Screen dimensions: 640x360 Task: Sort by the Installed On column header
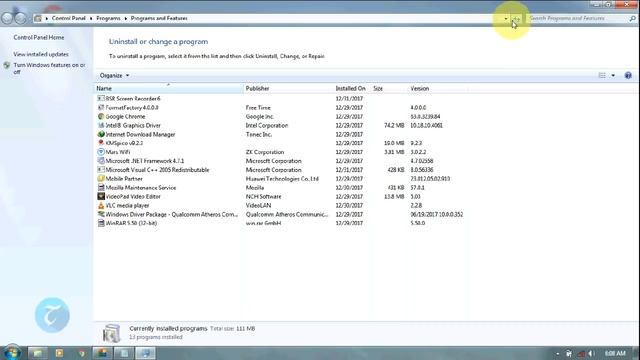point(352,88)
